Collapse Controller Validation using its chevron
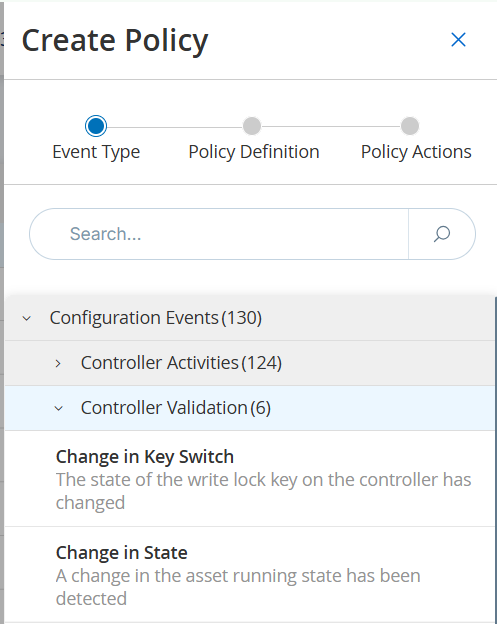 coord(58,408)
